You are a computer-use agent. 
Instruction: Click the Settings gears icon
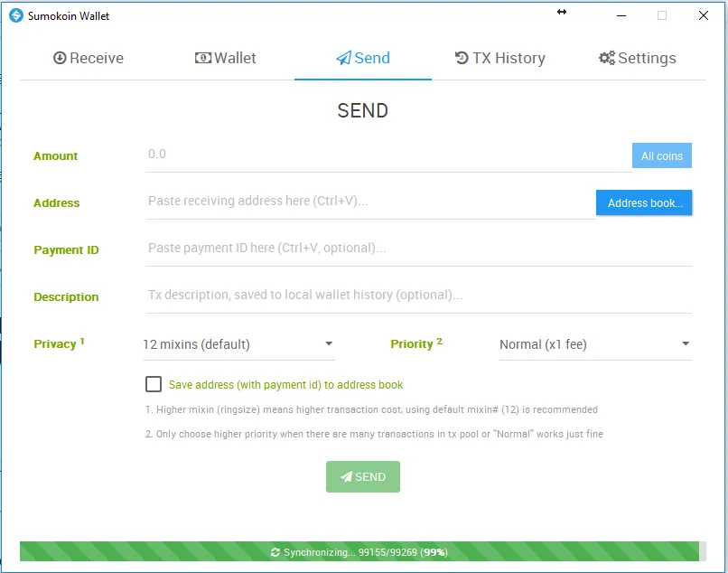pyautogui.click(x=607, y=58)
